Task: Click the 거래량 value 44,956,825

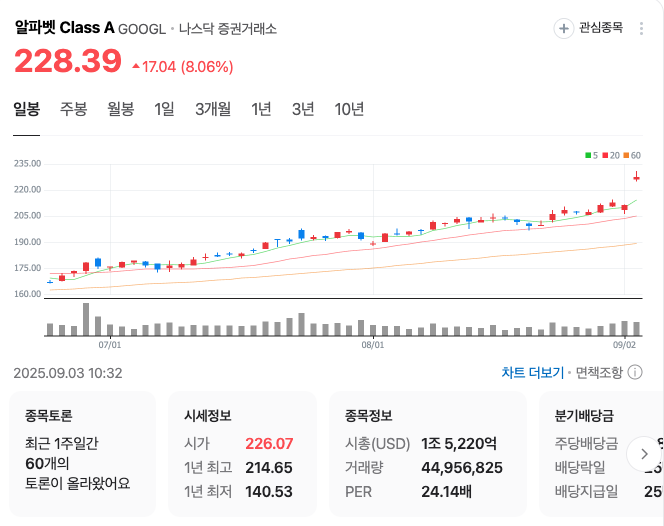Action: point(462,468)
